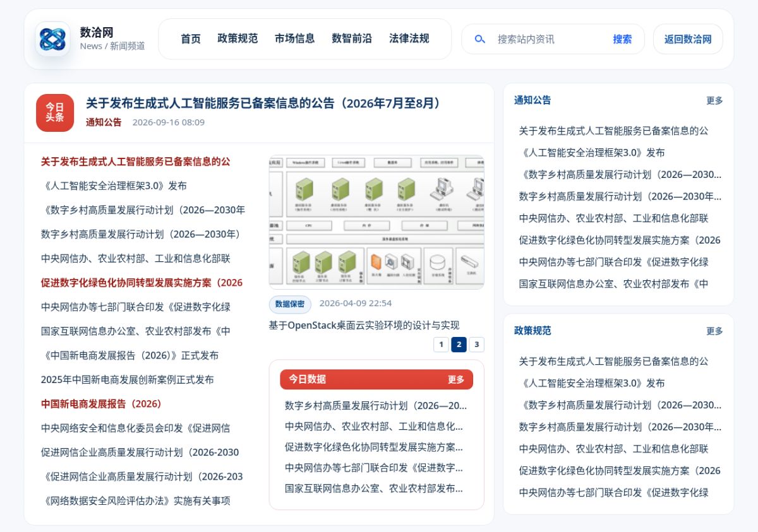This screenshot has height=532, width=758.
Task: Click the 数据保密 tag below the image
Action: point(290,304)
